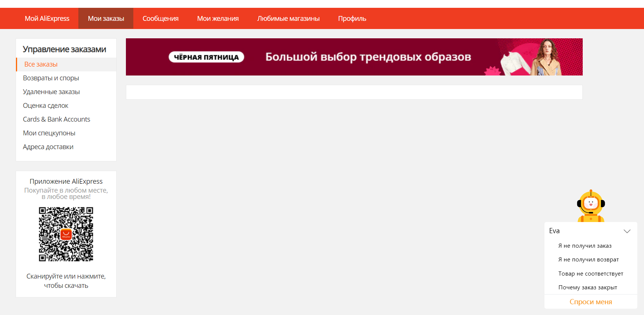The width and height of the screenshot is (644, 315).
Task: Choose Почему заказ закрыт
Action: click(588, 287)
